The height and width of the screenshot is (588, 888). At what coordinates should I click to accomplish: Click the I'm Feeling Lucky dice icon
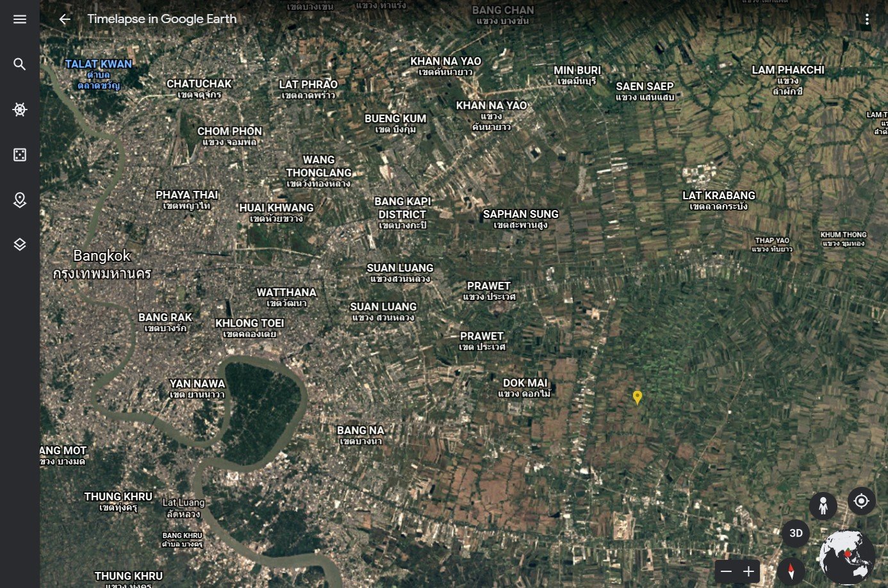[x=20, y=155]
